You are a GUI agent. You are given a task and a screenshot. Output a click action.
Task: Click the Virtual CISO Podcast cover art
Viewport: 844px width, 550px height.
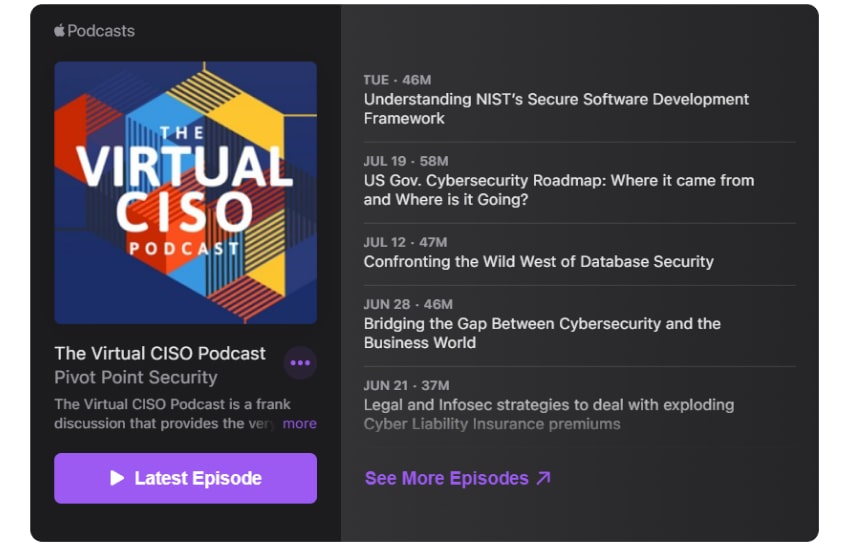coord(185,193)
